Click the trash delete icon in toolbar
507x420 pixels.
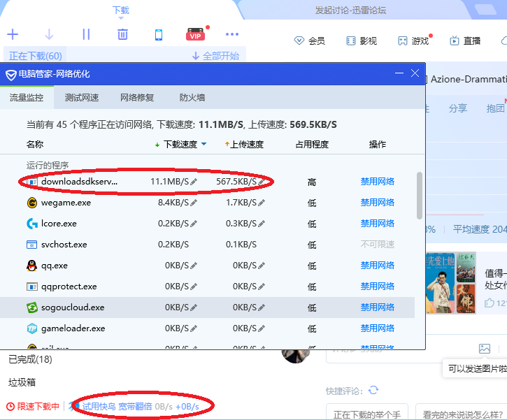[122, 34]
